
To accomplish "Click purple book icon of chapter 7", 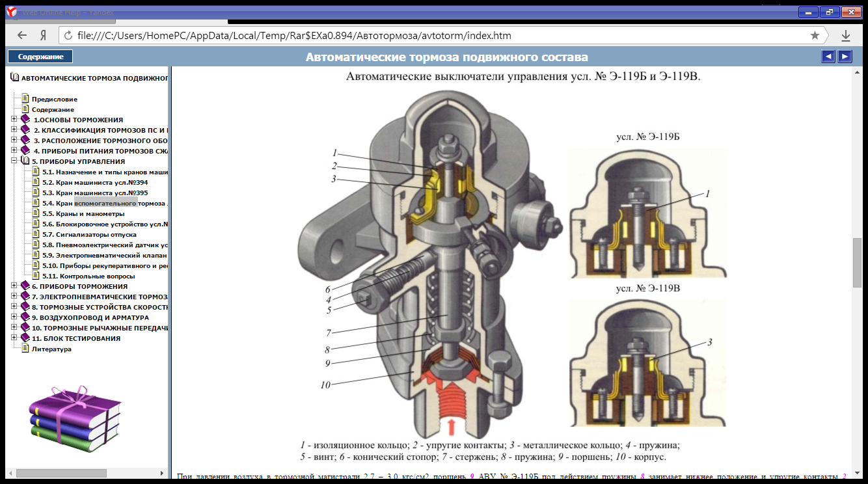I will (25, 296).
